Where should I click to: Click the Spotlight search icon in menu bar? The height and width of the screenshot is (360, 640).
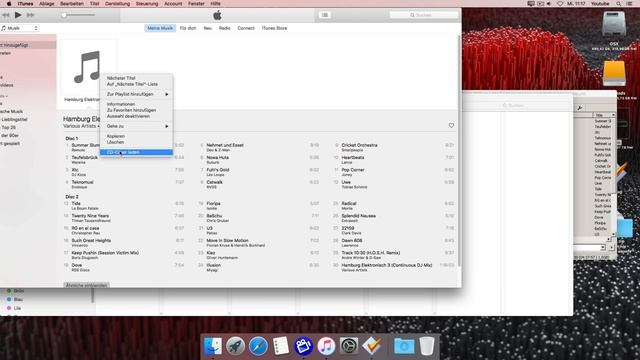pyautogui.click(x=619, y=4)
